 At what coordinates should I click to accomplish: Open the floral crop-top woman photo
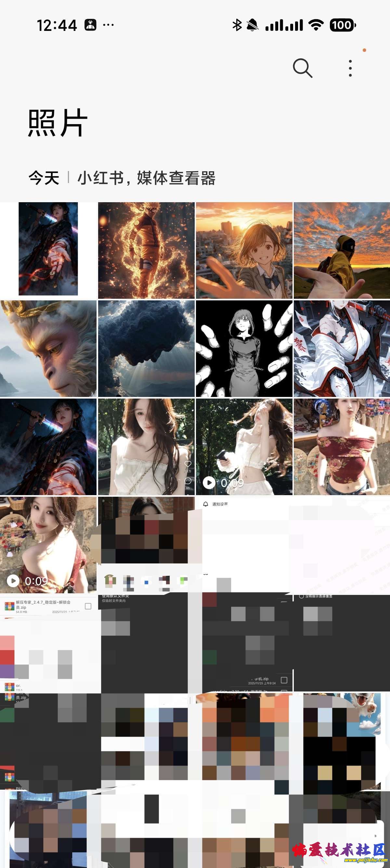(342, 446)
